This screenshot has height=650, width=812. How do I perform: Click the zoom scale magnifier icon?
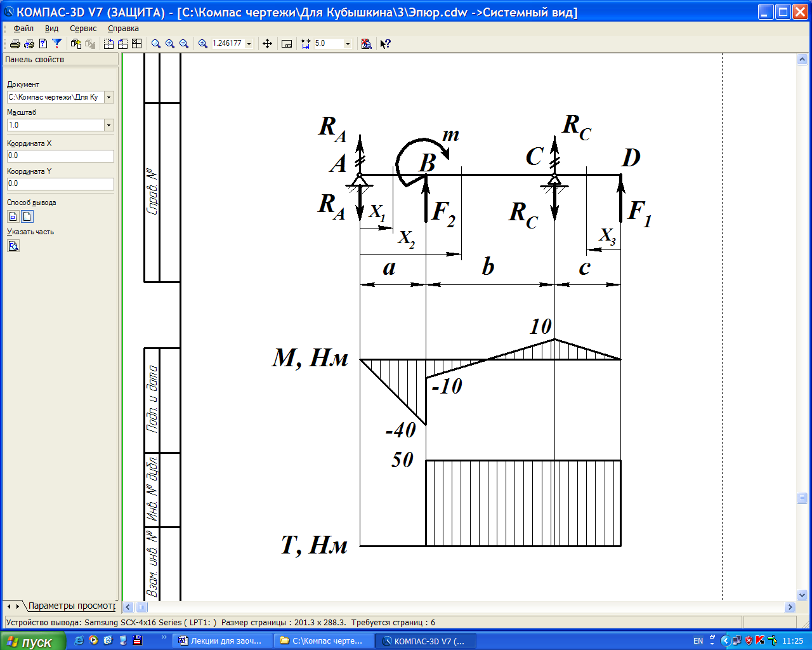(x=203, y=44)
